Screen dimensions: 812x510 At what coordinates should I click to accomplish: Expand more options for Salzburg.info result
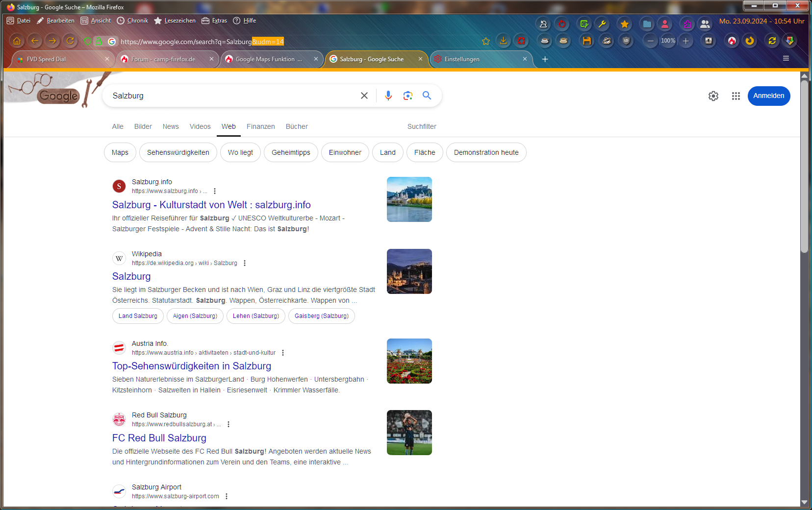[215, 191]
